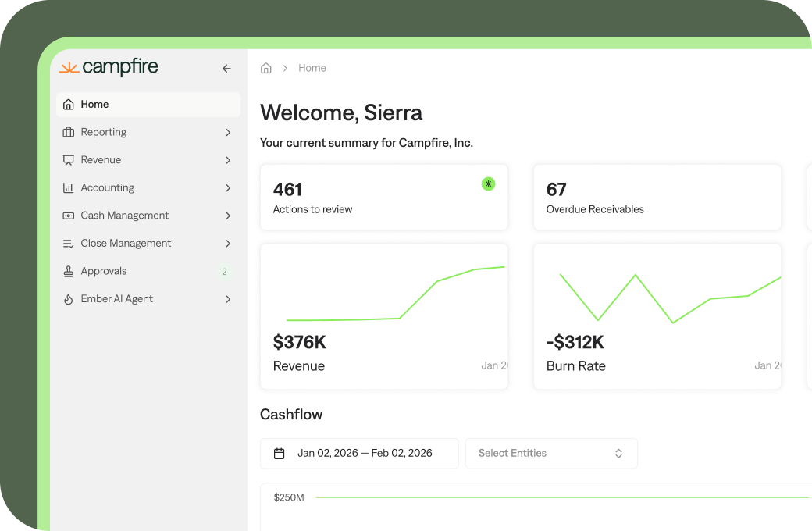812x531 pixels.
Task: Click the Cash Management banknote icon
Action: pos(69,216)
